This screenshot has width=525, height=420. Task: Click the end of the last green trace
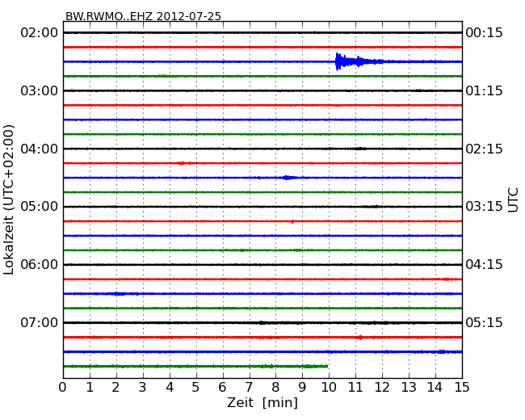coord(327,367)
